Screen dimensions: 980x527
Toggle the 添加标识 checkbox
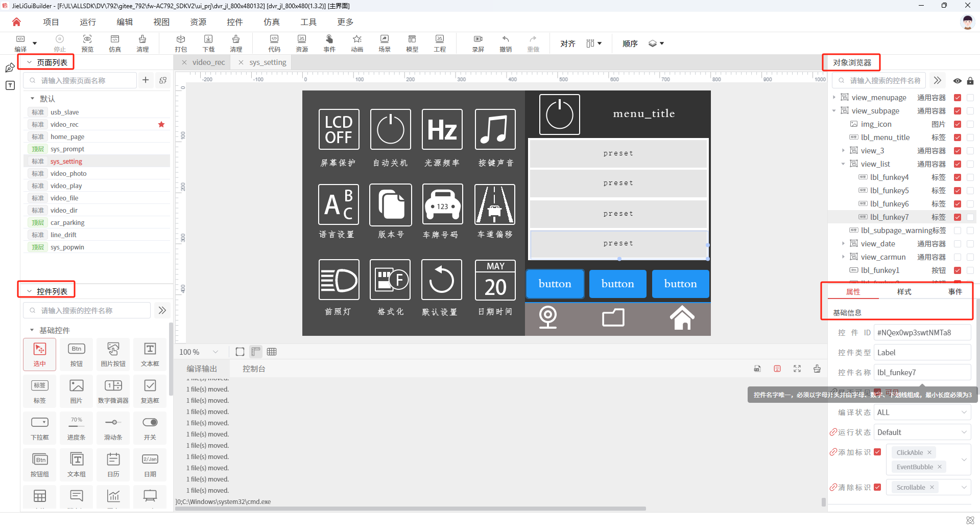(877, 452)
